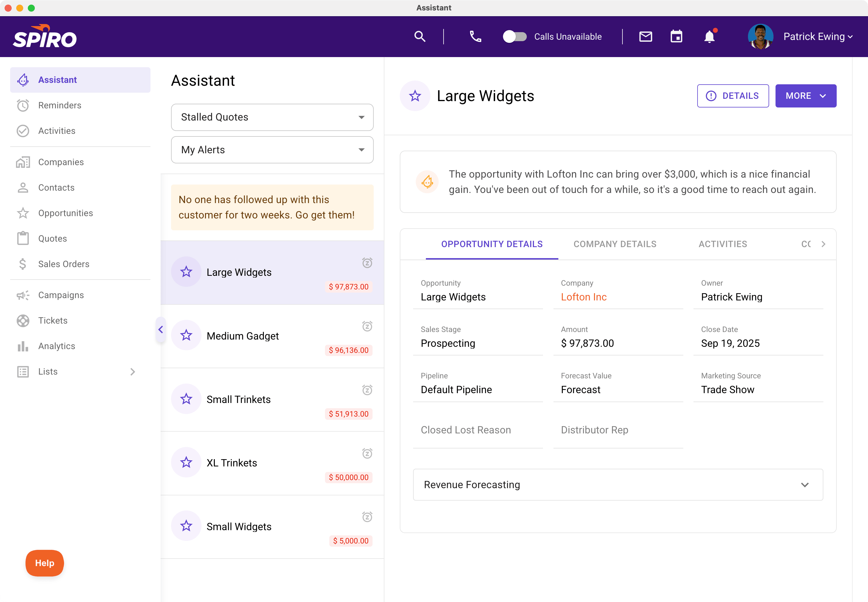Switch to the Activities tab
The width and height of the screenshot is (868, 602).
pos(723,244)
